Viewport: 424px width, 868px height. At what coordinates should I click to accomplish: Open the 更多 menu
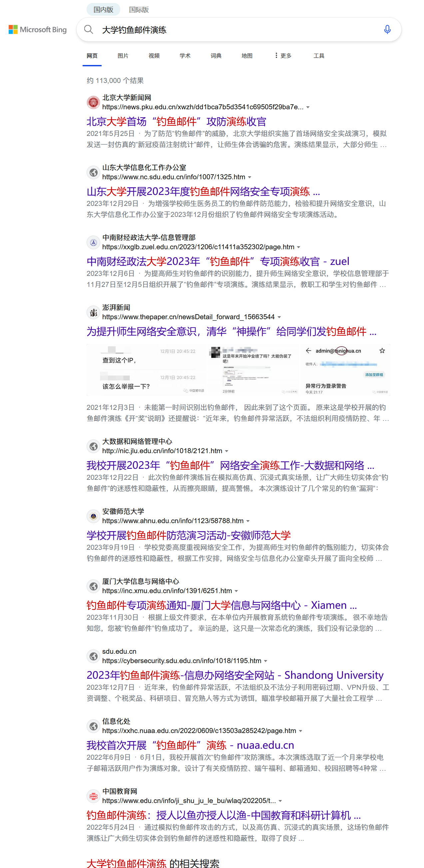tap(283, 56)
